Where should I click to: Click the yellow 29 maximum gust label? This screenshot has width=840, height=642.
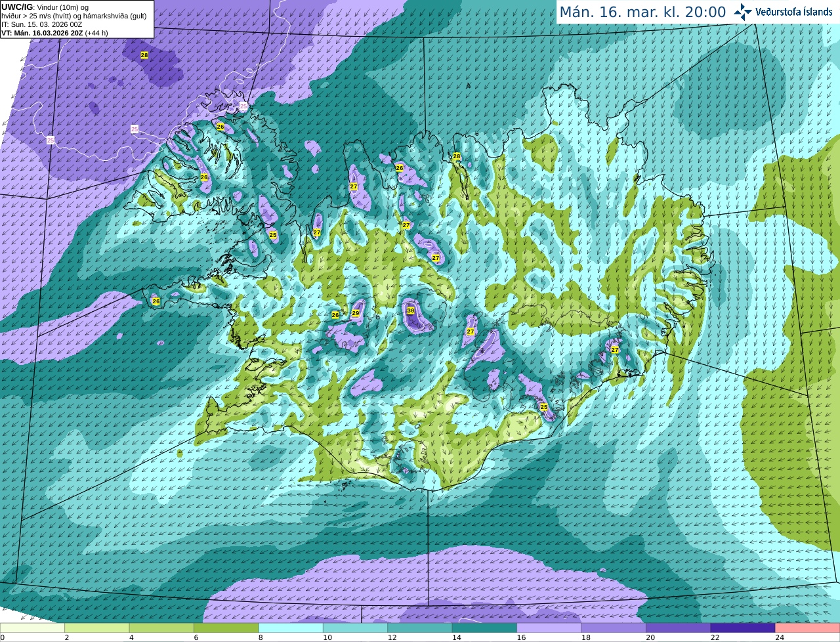pyautogui.click(x=356, y=313)
